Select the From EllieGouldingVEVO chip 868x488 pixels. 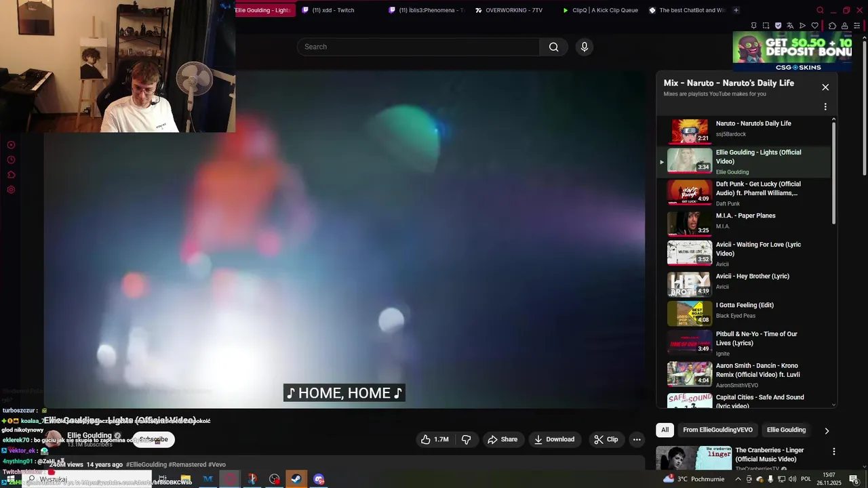(717, 430)
